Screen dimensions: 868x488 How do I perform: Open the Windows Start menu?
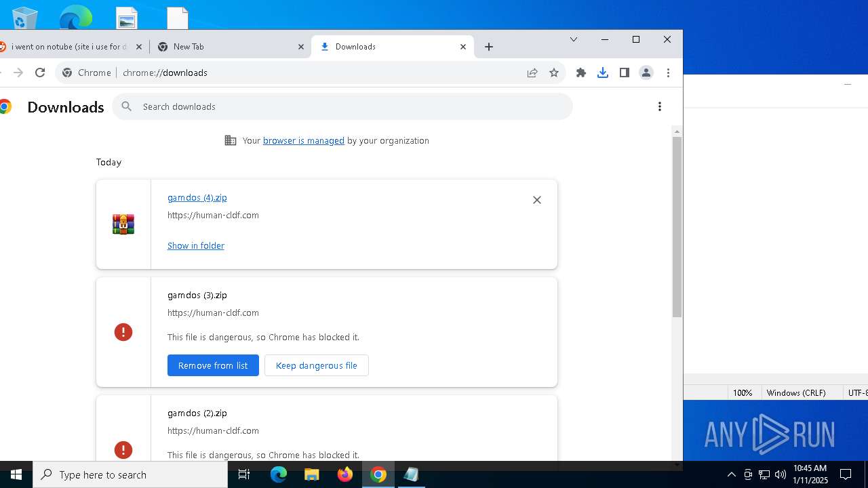tap(16, 474)
